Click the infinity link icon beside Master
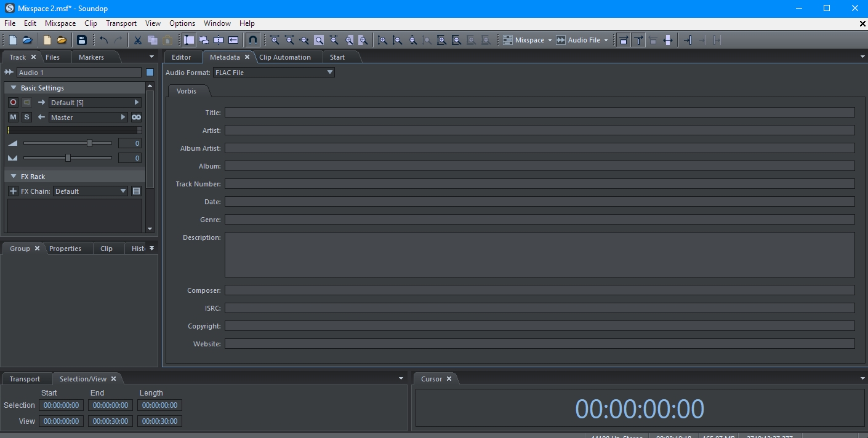 [x=136, y=117]
